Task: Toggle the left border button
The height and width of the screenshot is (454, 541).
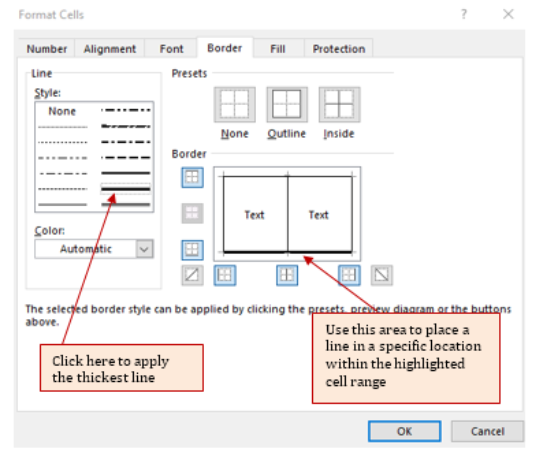Action: 225,275
